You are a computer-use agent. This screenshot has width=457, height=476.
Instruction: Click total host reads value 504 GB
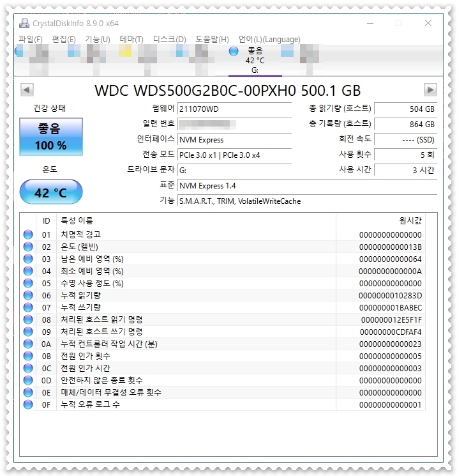pos(406,109)
